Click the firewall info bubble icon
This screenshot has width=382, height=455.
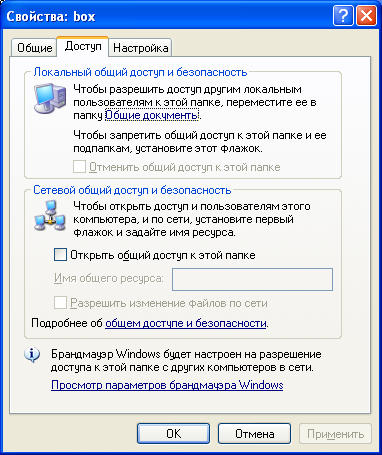pos(32,355)
